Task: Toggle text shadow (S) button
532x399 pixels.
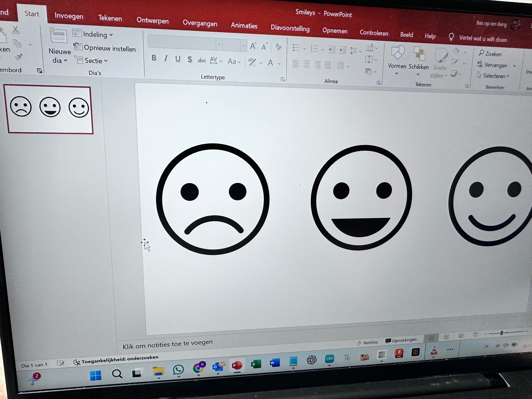Action: click(189, 59)
